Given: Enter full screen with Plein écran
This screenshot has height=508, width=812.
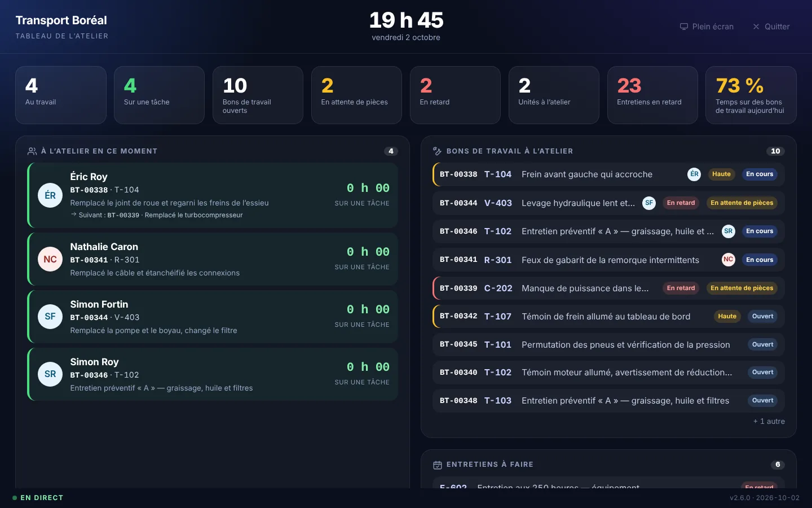Looking at the screenshot, I should pos(707,27).
